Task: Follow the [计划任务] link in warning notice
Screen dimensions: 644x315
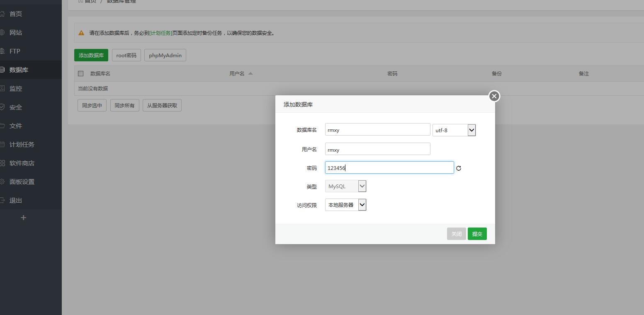Action: point(160,33)
